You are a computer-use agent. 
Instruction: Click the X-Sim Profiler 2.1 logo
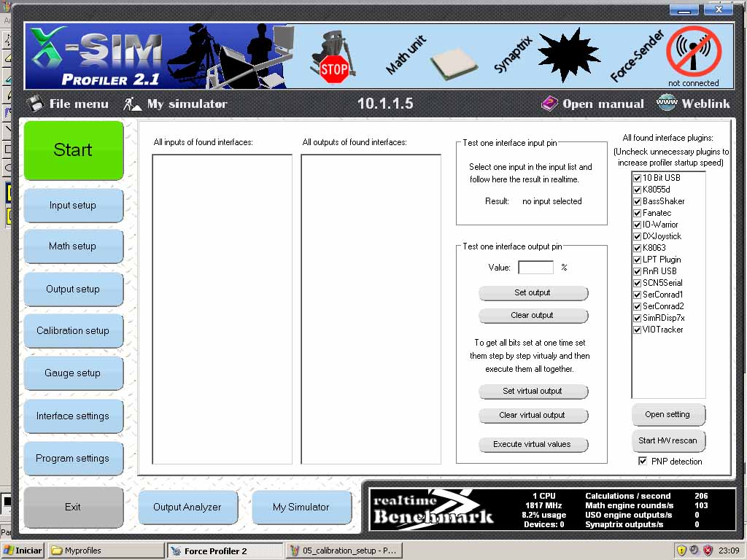[98, 56]
